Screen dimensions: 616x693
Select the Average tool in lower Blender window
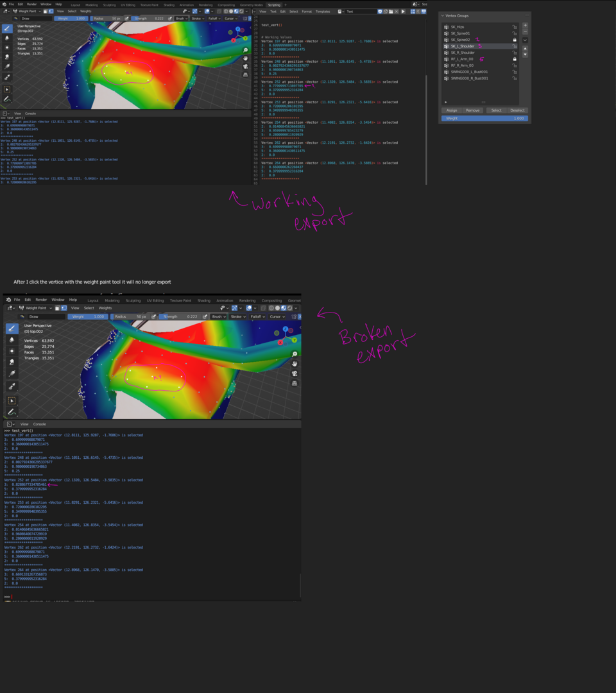(12, 351)
